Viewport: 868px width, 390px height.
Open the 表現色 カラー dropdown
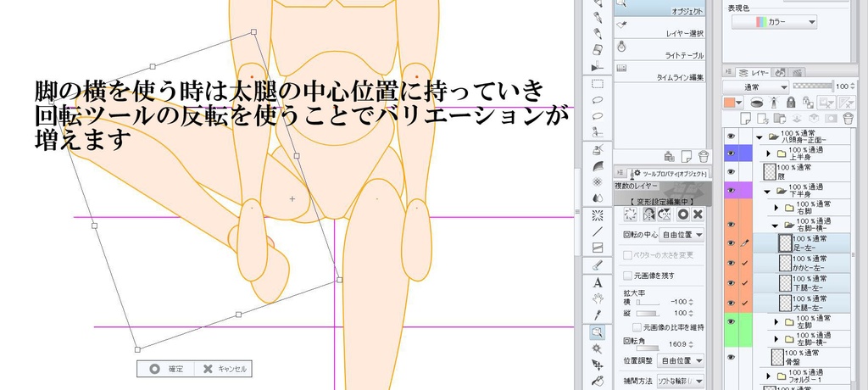click(x=774, y=22)
